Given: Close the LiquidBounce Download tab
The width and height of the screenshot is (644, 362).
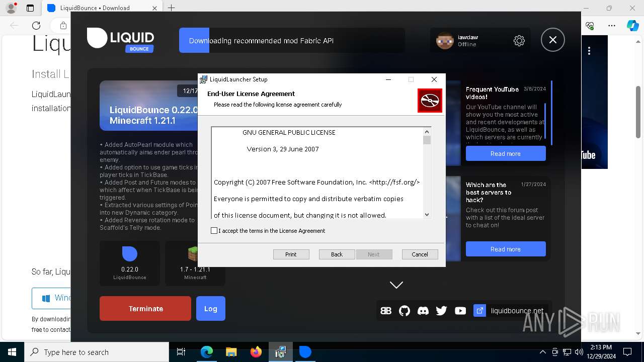Looking at the screenshot, I should pos(155,8).
